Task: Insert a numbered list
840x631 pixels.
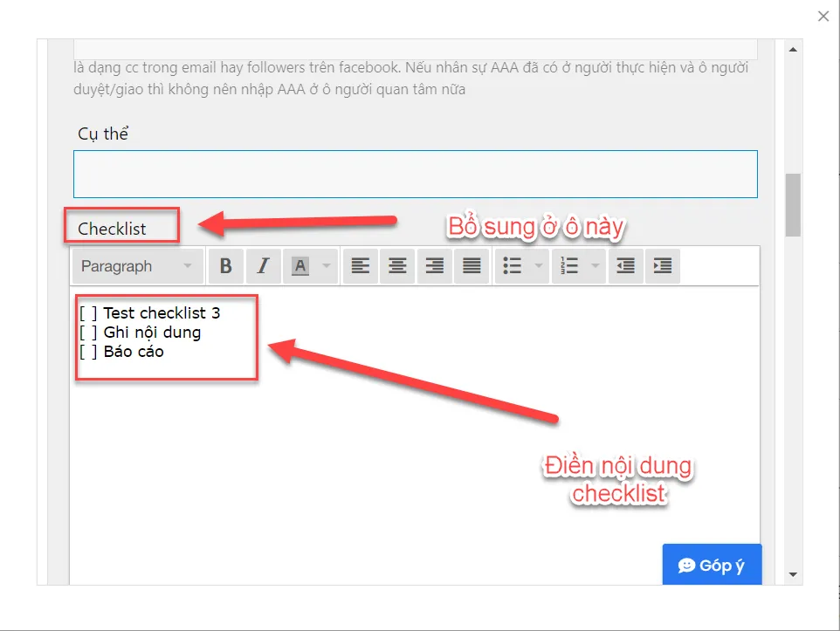Action: 569,265
